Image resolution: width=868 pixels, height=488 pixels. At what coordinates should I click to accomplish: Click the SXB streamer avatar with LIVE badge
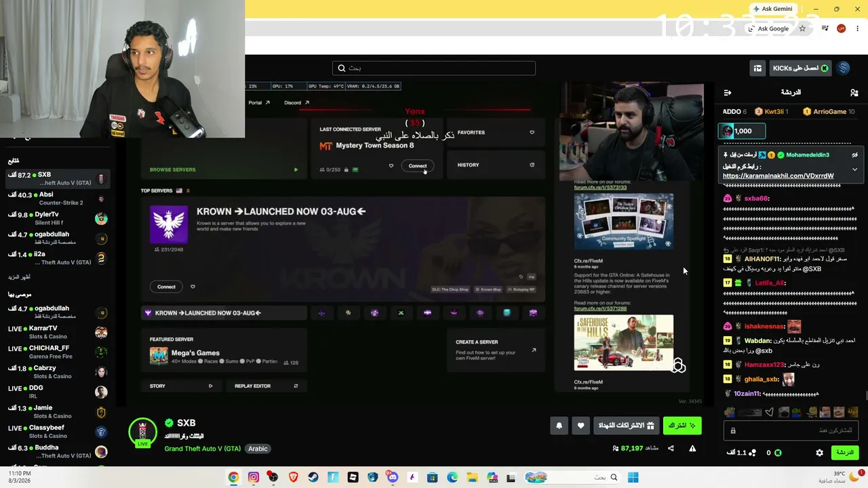(x=142, y=432)
